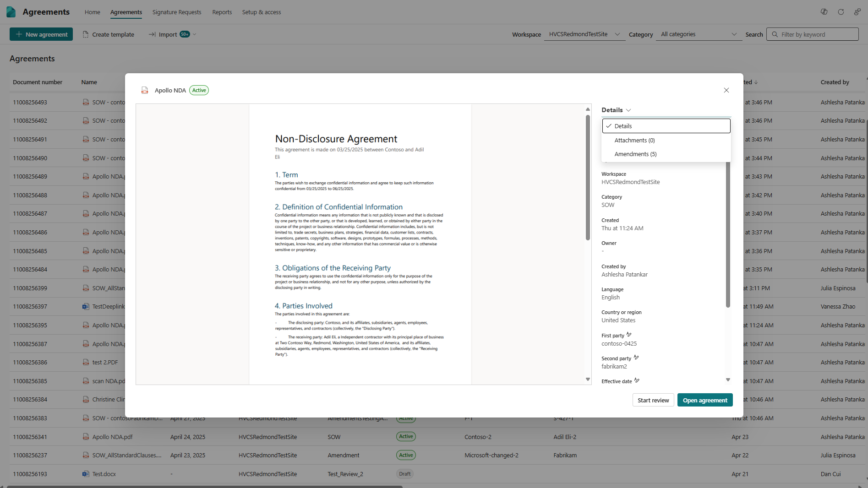Click the refresh icon in the header

tap(841, 12)
